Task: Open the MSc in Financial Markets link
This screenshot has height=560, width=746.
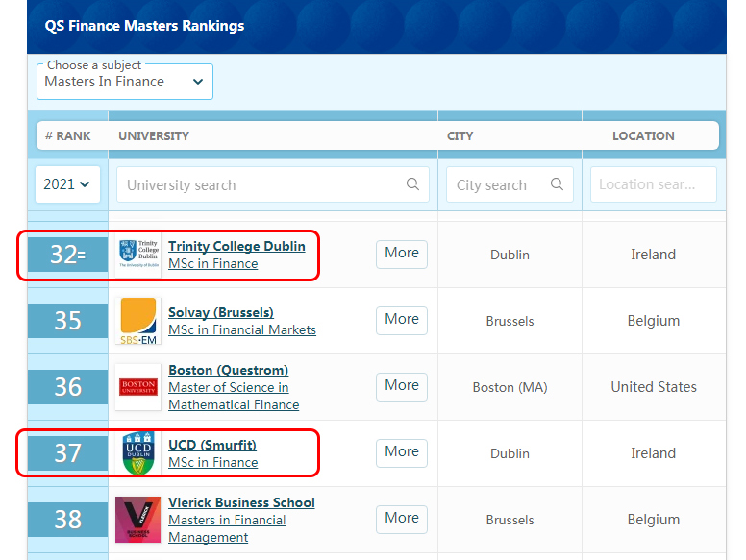Action: tap(242, 329)
